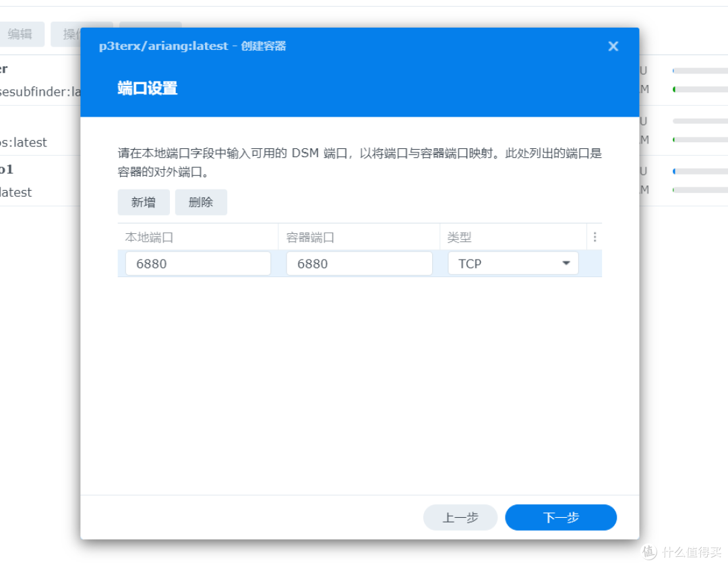
Task: Open the TCP protocol type dropdown
Action: click(512, 263)
